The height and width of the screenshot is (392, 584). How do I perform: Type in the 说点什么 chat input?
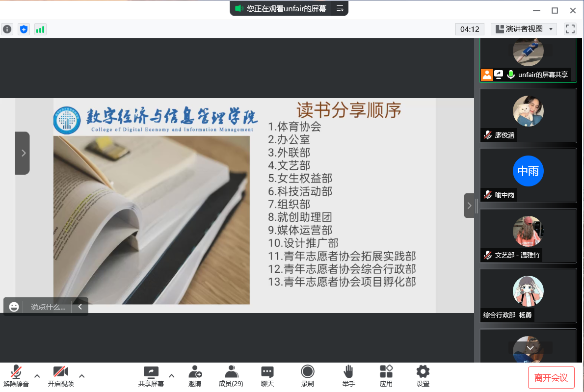point(48,307)
